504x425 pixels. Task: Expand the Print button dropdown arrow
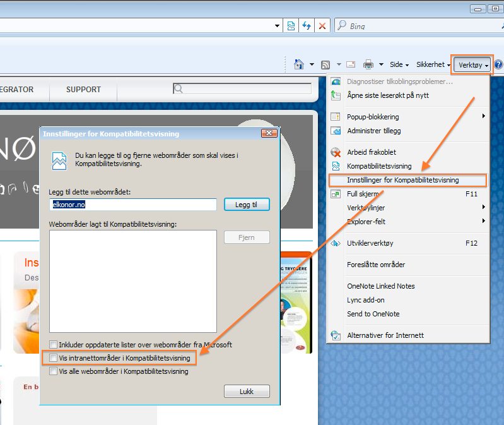coord(381,64)
